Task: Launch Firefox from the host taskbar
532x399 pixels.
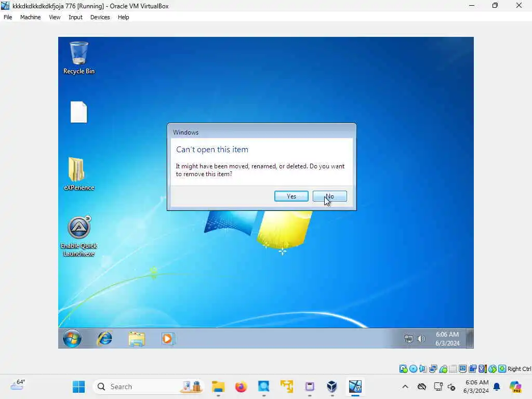Action: click(241, 387)
